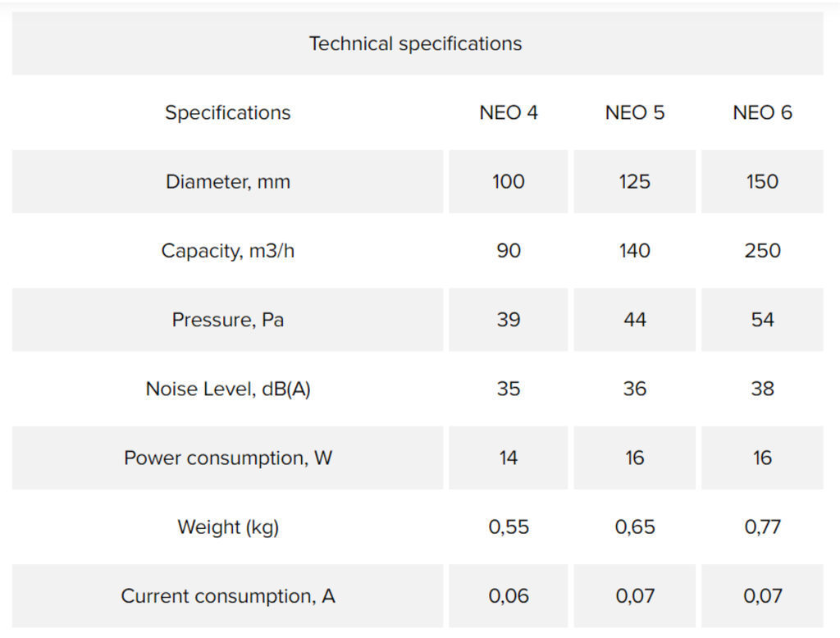
Task: Click NEO 5 pressure value 44
Action: pyautogui.click(x=635, y=320)
